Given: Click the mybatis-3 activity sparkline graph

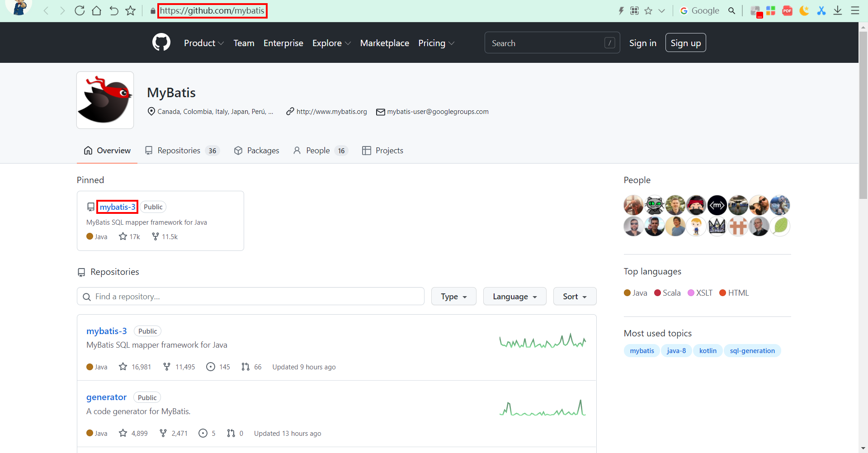Looking at the screenshot, I should tap(542, 340).
